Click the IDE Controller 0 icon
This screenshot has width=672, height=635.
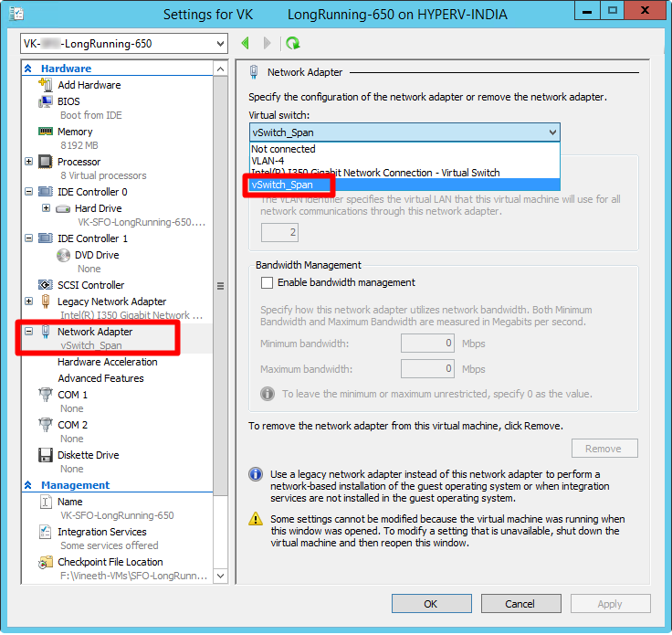(46, 192)
